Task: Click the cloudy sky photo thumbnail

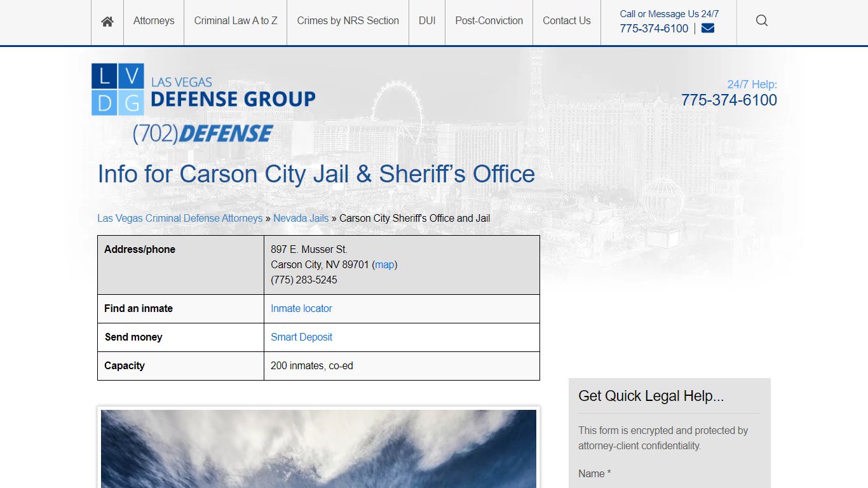Action: (x=318, y=449)
